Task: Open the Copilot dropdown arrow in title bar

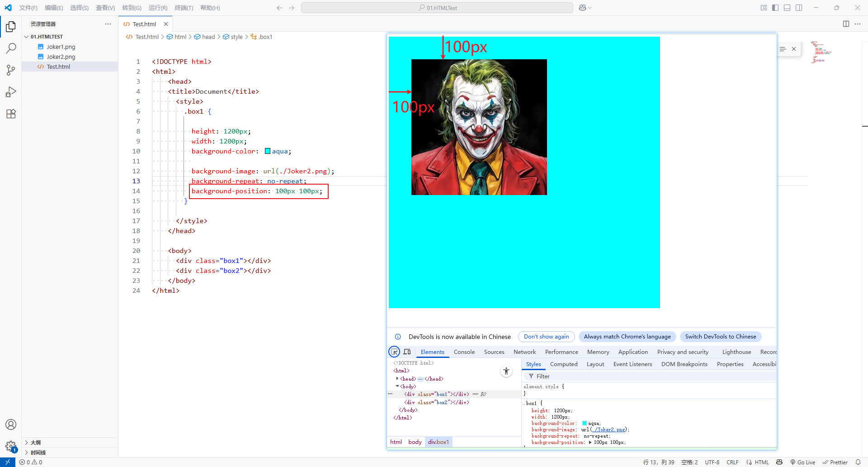Action: (590, 8)
